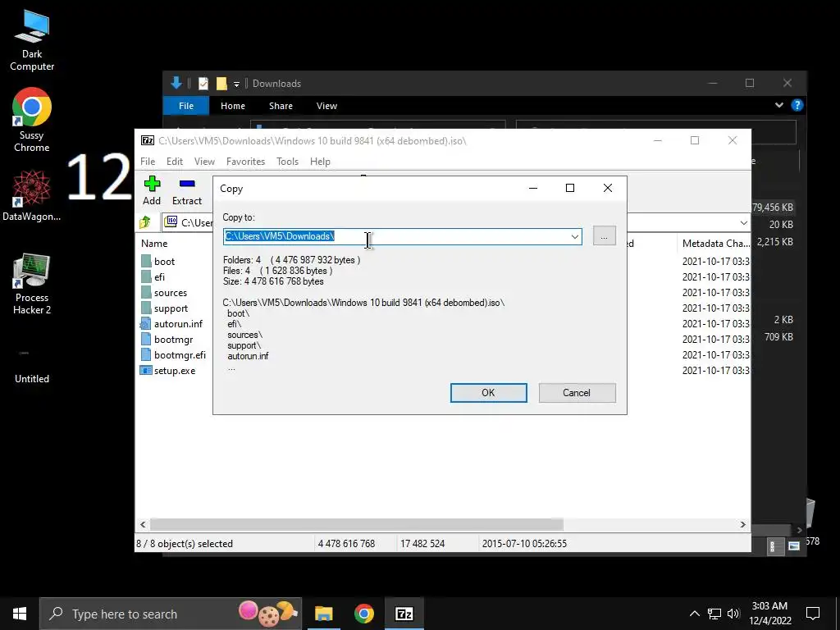Click the 7-Zip horizontal scrollbar thumb
The width and height of the screenshot is (840, 630).
click(x=356, y=524)
